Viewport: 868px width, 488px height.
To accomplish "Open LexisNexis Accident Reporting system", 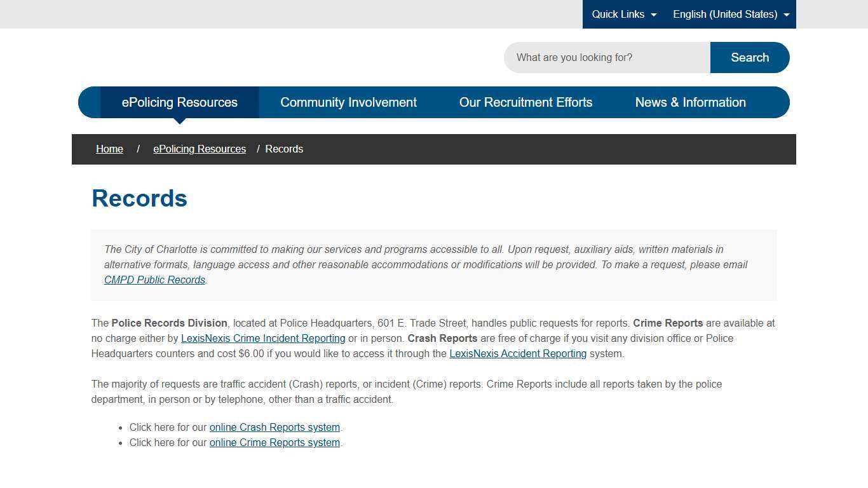I will pos(518,353).
